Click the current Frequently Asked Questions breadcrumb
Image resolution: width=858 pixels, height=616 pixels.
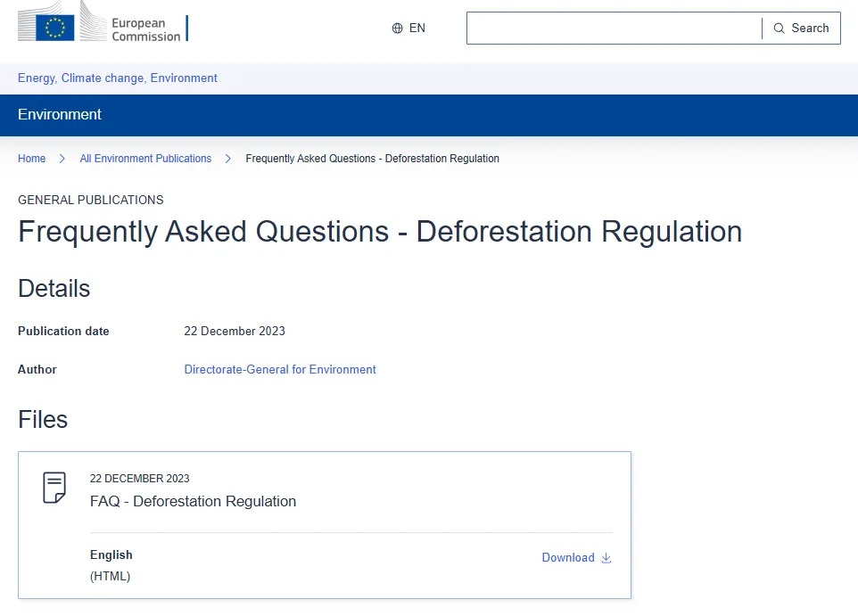tap(372, 159)
